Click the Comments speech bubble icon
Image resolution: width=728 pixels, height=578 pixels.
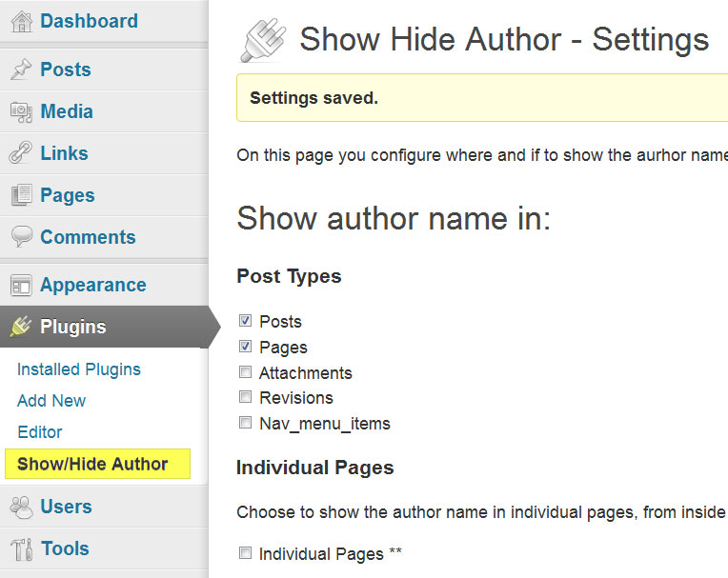[21, 237]
